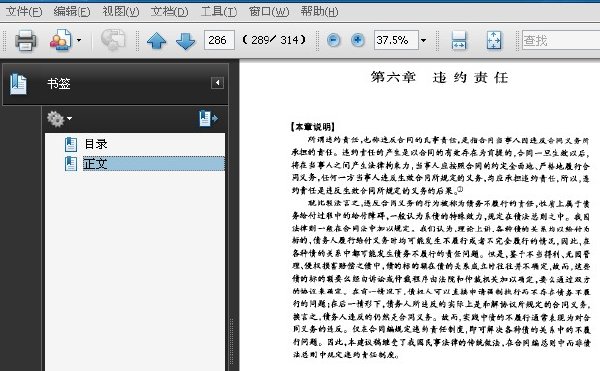Go to next page with down arrow
The image size is (600, 371).
(186, 41)
